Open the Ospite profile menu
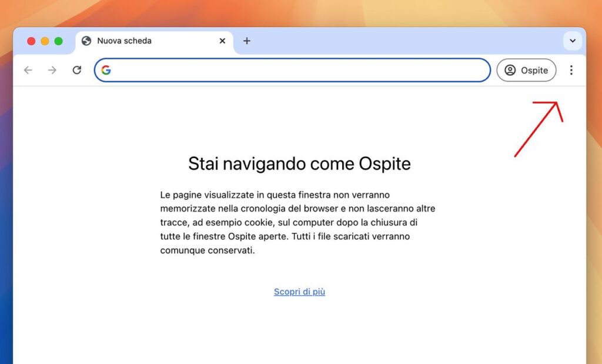 (526, 70)
